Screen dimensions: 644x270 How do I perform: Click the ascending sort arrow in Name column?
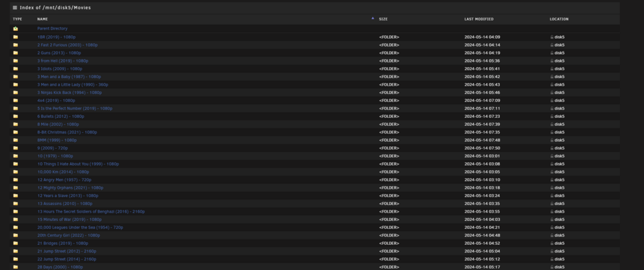(x=372, y=19)
